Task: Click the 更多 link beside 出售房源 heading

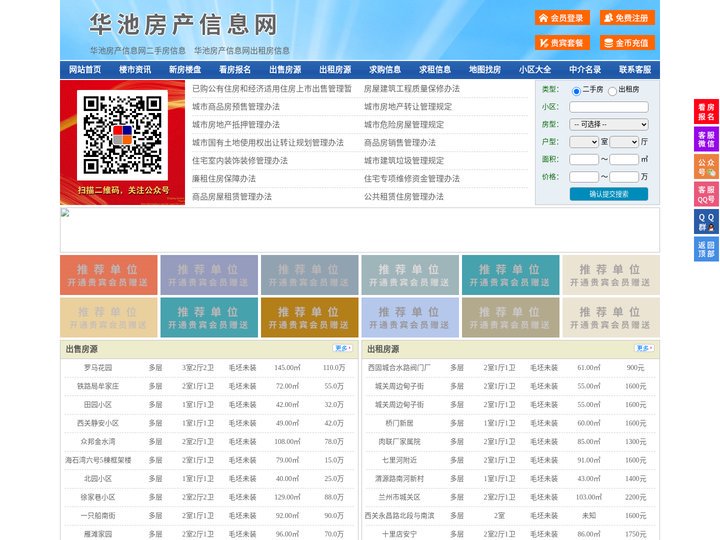Action: (343, 349)
